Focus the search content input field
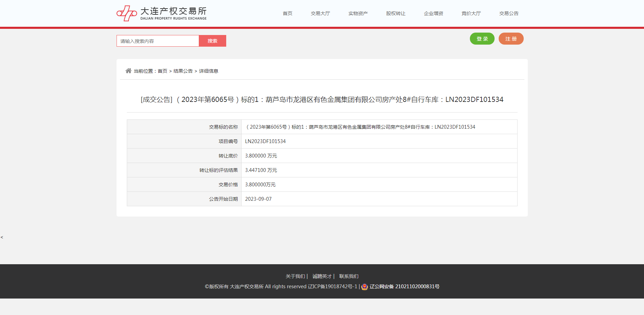Screen dimensions: 644x315 158,41
